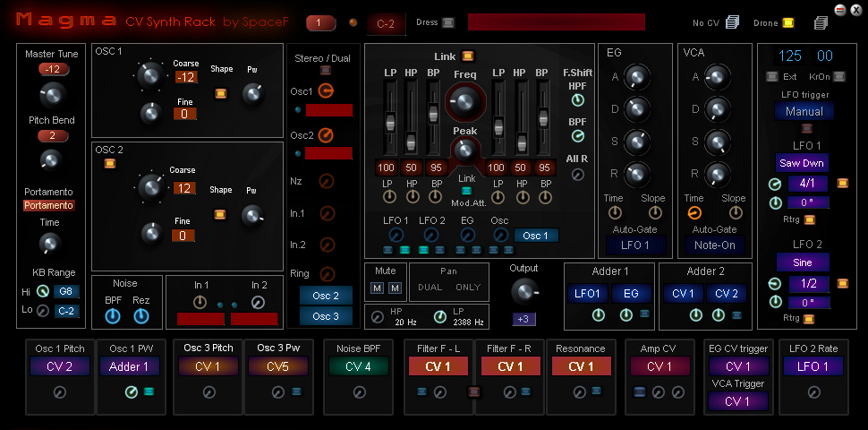Click the Noise Rez knob
Screen dimensions: 868x430
(141, 316)
